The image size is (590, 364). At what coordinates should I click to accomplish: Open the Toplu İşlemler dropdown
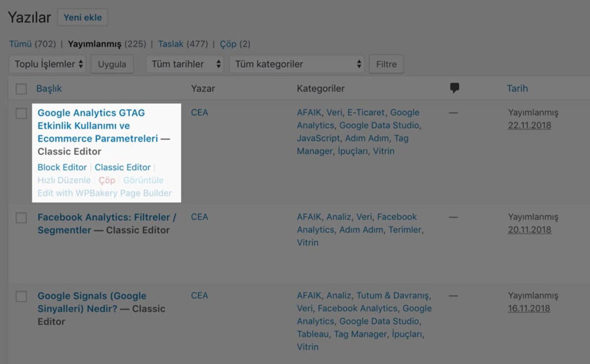coord(48,64)
